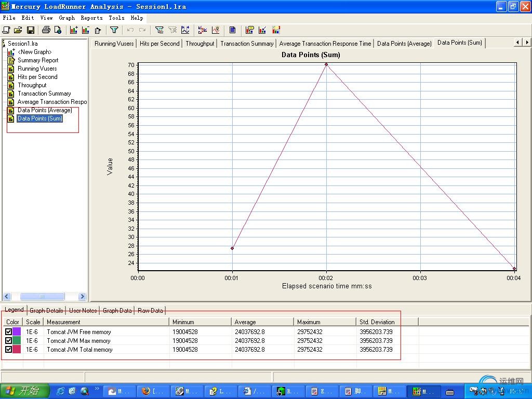Switch to the Throughput graph tab

[x=200, y=44]
